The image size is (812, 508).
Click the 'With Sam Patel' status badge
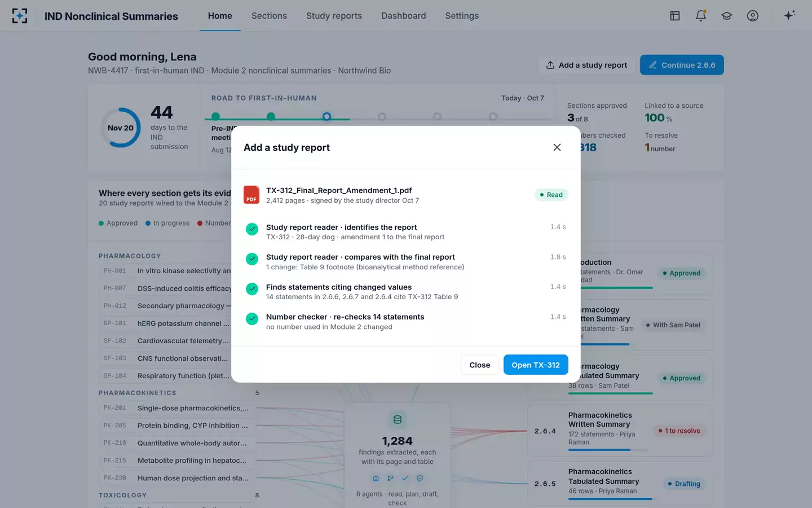pyautogui.click(x=673, y=325)
